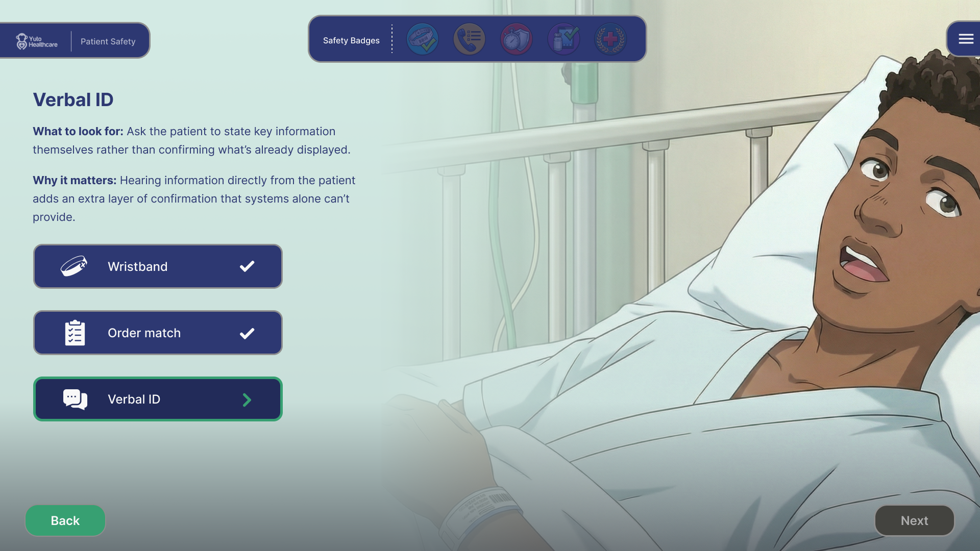Click the Safety Badges label
Image resolution: width=980 pixels, height=551 pixels.
tap(351, 40)
